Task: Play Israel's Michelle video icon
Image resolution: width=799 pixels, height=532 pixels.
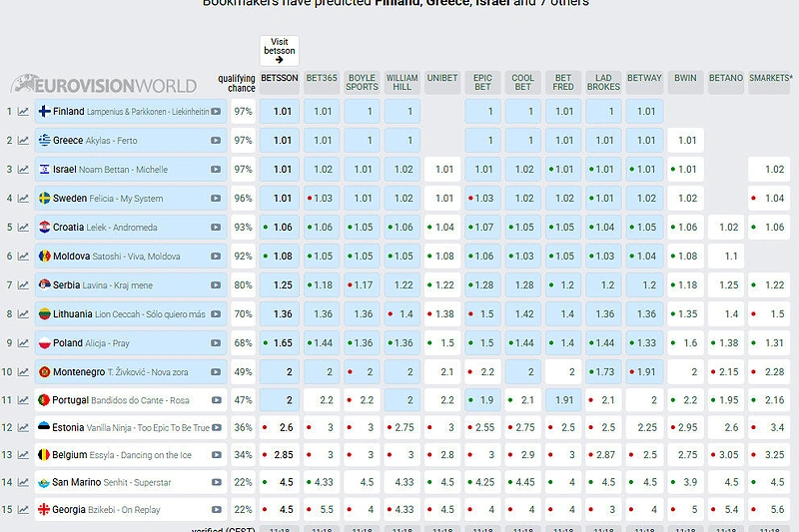Action: [x=216, y=170]
